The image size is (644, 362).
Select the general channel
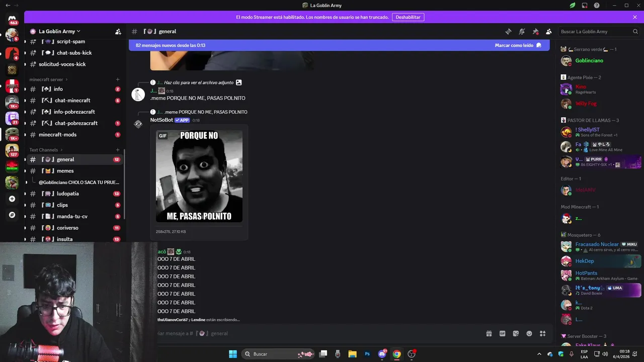click(x=74, y=159)
